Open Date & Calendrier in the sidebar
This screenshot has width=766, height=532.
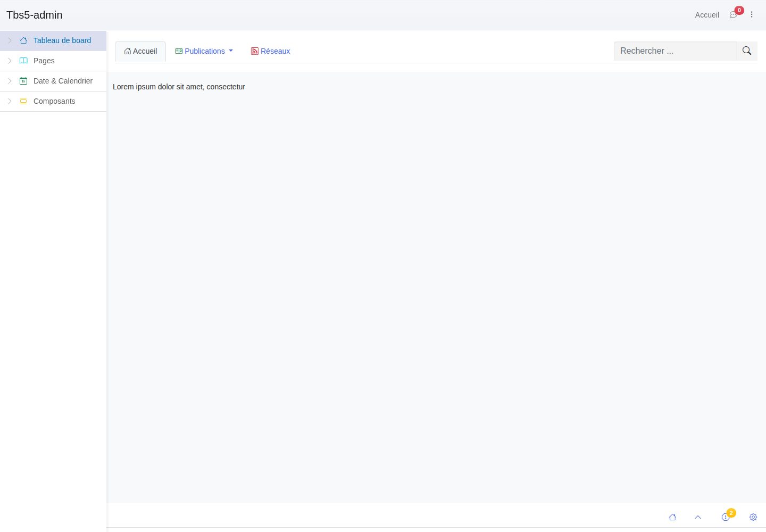[53, 81]
